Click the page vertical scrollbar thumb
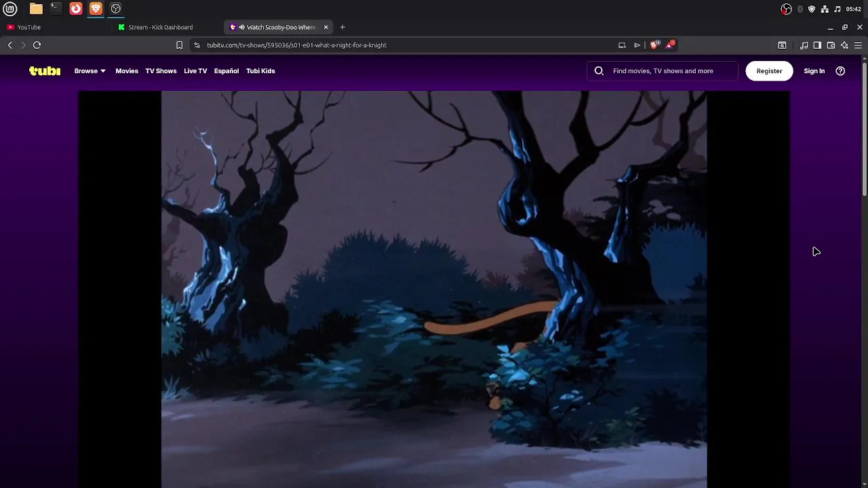The width and height of the screenshot is (868, 488). point(865,128)
